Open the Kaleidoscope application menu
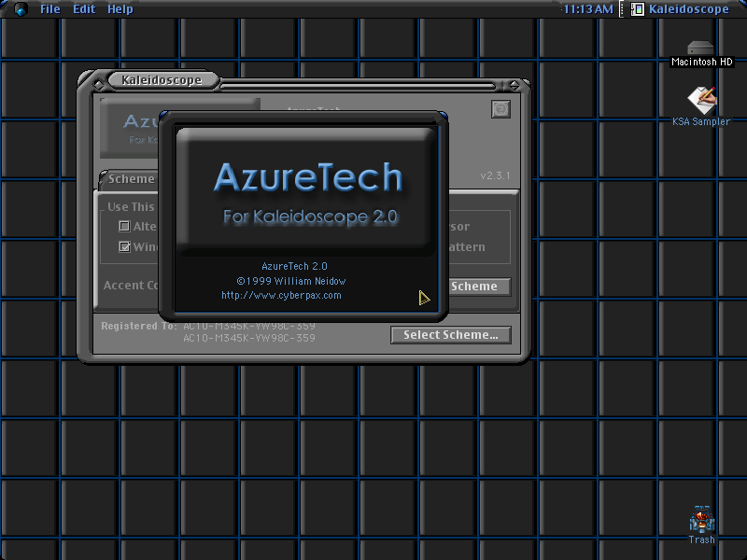This screenshot has width=747, height=560. 681,9
